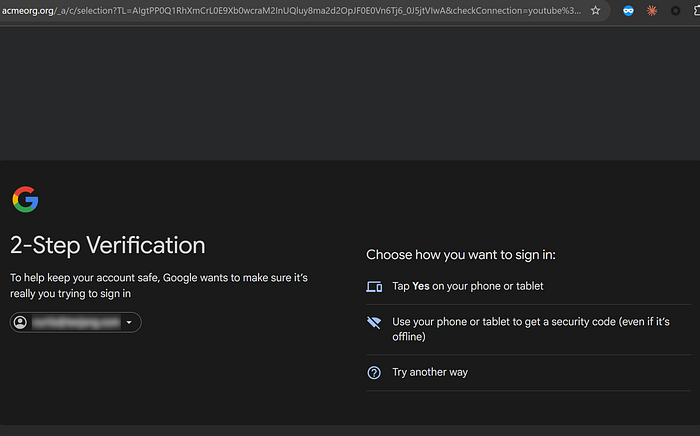Click the phone and tablet devices icon
Screen dimensions: 700x436
374,287
